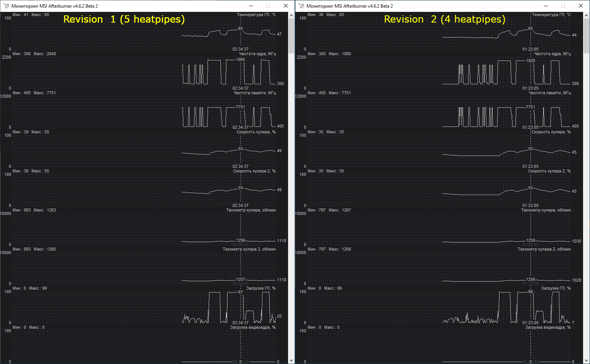
Task: Click 'Загрузка ГП, %' label in the right window
Action: coord(556,288)
